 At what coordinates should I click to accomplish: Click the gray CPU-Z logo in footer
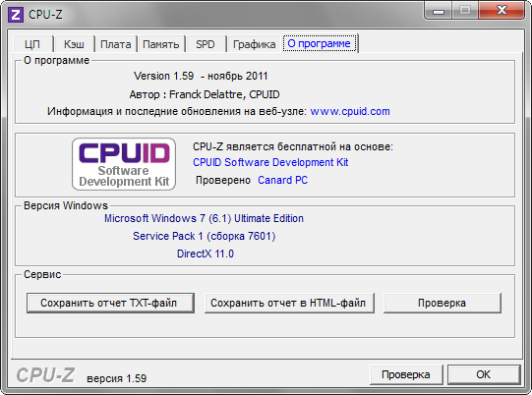coord(45,375)
